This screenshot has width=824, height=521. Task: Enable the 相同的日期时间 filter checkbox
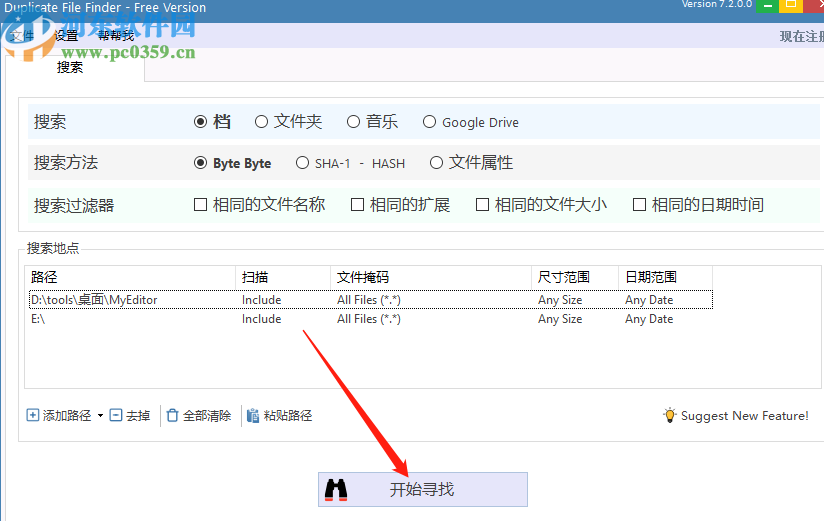pos(639,205)
